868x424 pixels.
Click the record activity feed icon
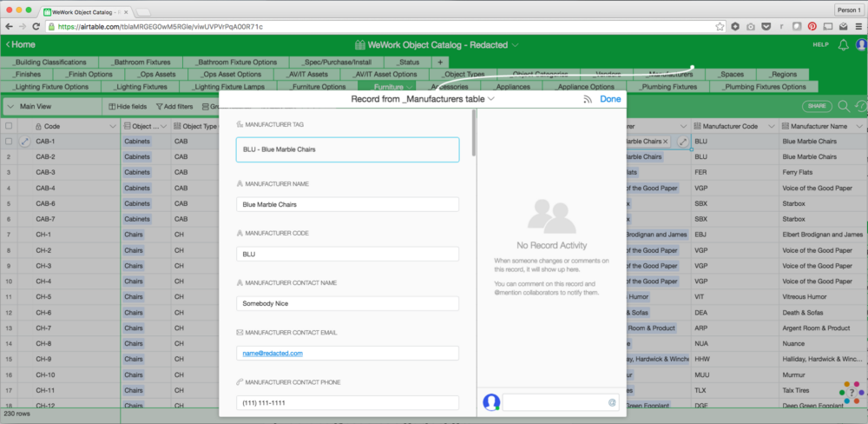[x=588, y=99]
